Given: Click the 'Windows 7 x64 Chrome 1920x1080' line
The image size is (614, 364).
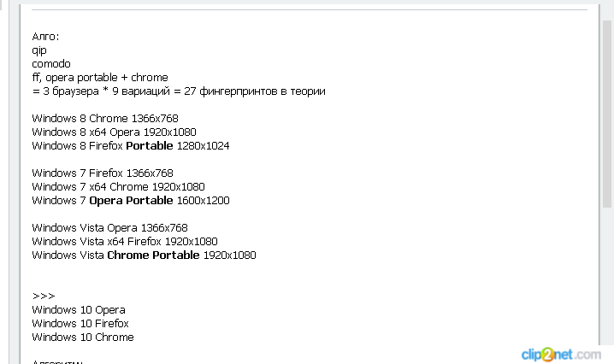Looking at the screenshot, I should [118, 186].
